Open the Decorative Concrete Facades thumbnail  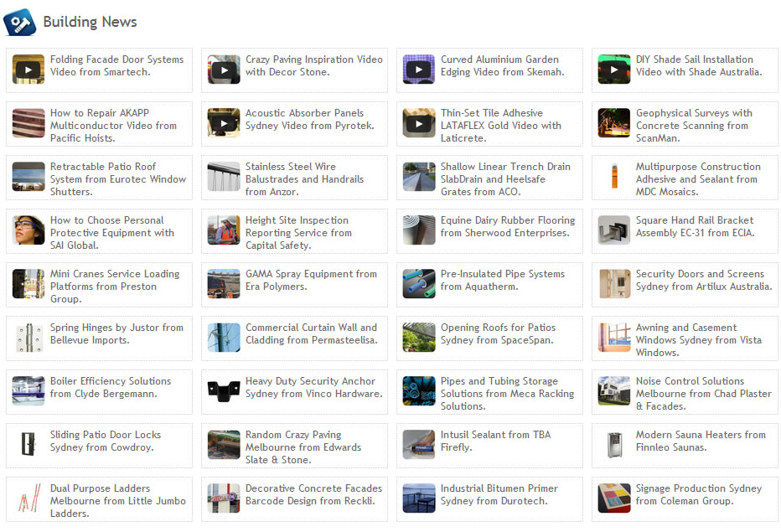click(x=224, y=498)
